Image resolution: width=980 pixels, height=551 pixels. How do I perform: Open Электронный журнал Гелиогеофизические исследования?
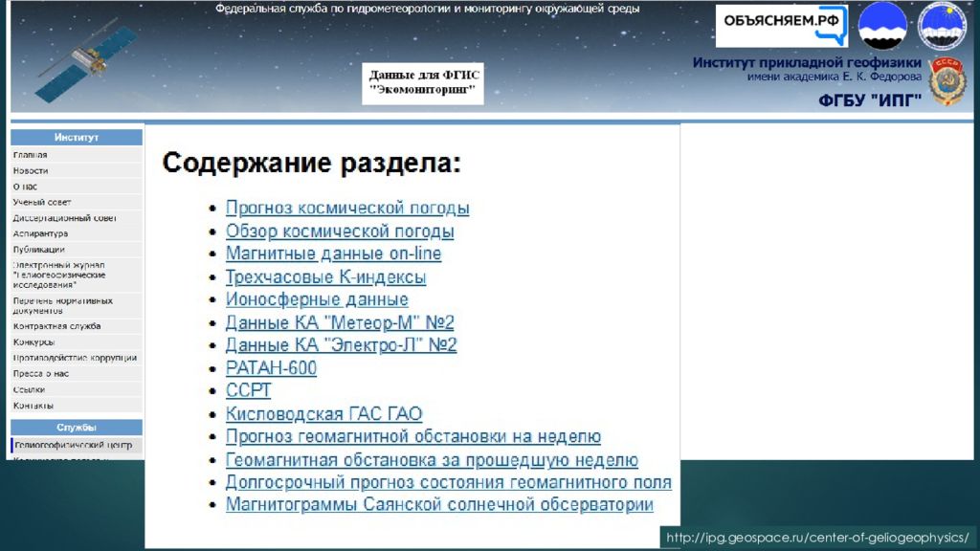[77, 275]
